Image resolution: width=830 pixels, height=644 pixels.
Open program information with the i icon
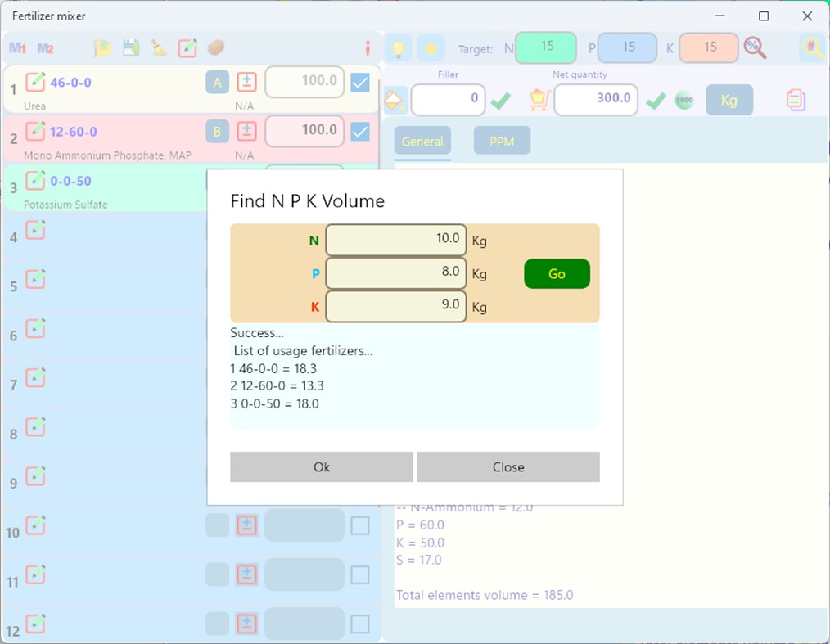[x=367, y=47]
